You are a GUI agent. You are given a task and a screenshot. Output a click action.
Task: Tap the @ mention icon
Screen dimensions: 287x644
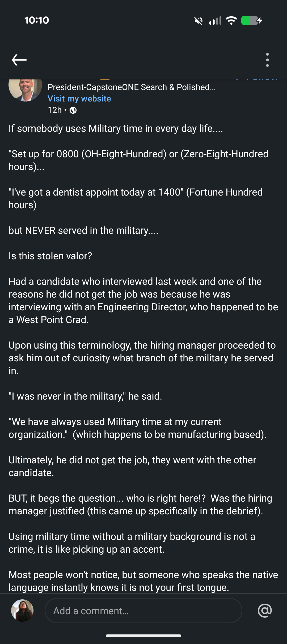pos(265,611)
